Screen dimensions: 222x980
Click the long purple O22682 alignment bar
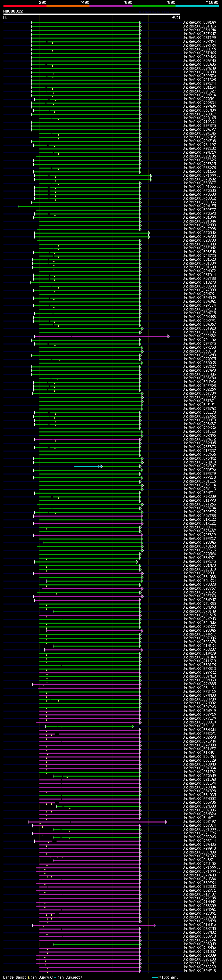(x=102, y=336)
